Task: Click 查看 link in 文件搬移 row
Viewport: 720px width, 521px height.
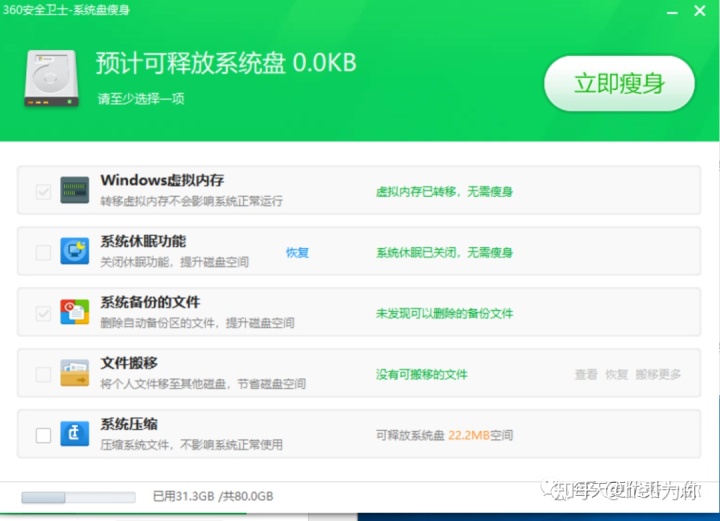Action: [586, 374]
